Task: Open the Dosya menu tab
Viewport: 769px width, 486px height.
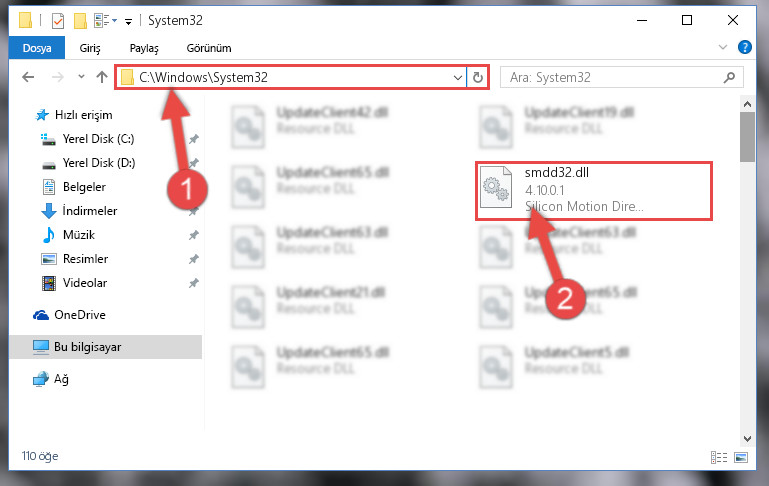Action: coord(37,48)
